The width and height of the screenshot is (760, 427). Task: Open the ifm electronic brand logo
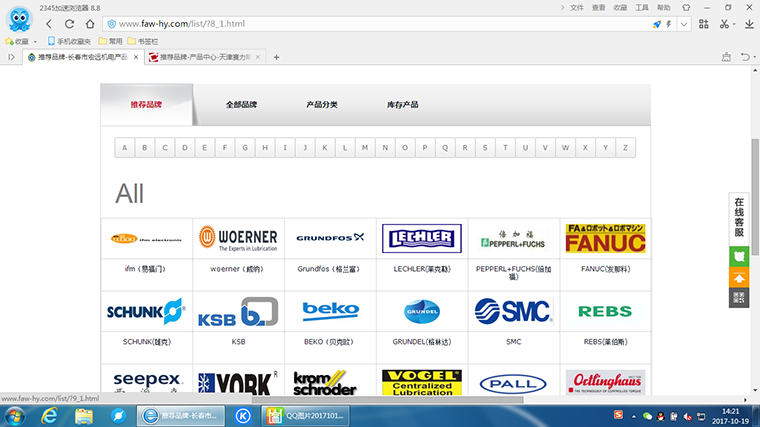pos(146,238)
